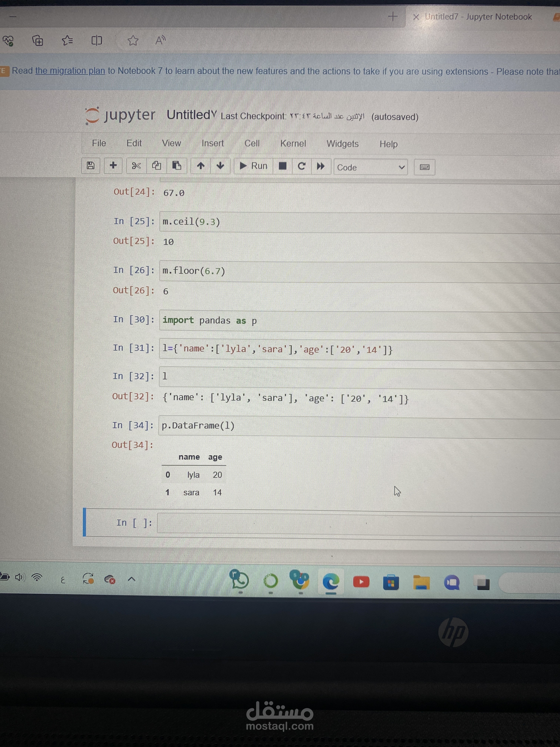Click the cell containing p.DataFrame(l)
560x747 pixels.
pos(359,427)
